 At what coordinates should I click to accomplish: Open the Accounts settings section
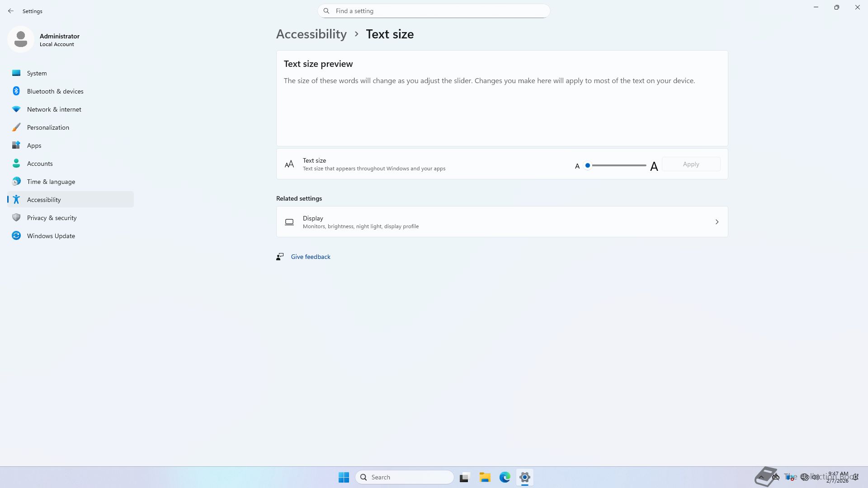coord(40,164)
